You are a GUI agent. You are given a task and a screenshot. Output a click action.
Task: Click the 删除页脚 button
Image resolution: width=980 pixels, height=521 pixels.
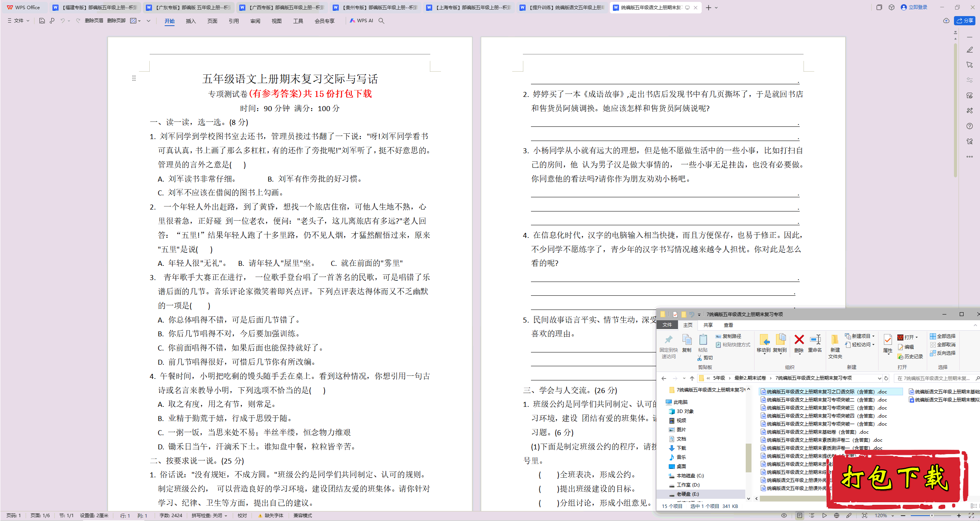pos(116,21)
